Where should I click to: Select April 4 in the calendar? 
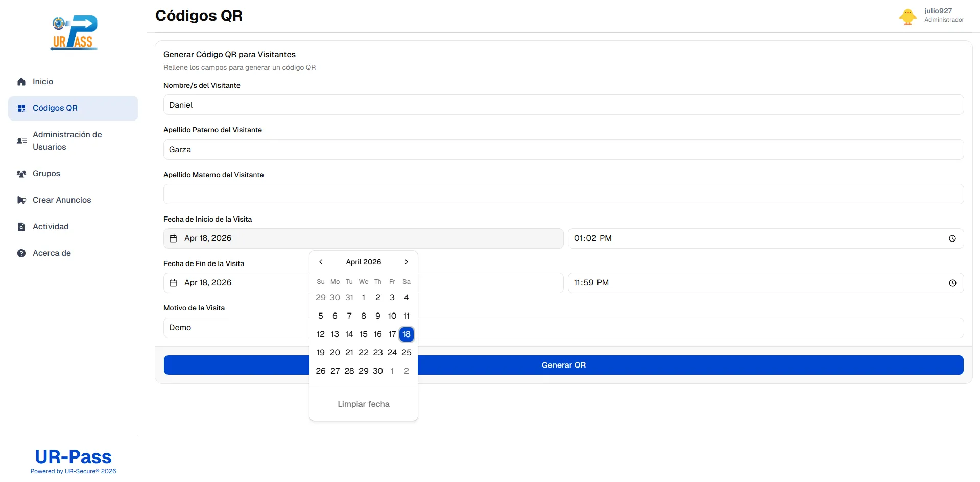coord(407,298)
